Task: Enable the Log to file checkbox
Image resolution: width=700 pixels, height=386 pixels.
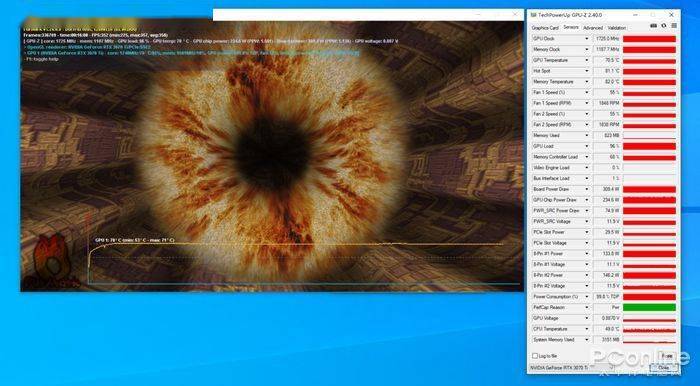Action: (535, 356)
